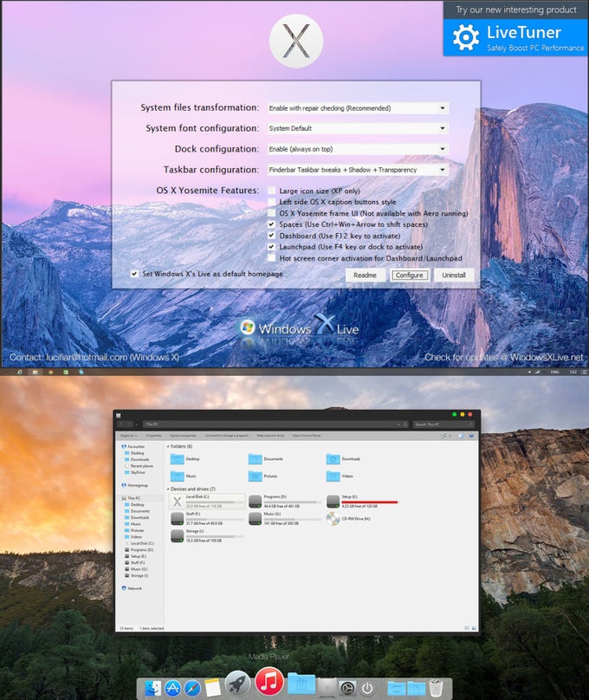
Task: Uncheck Set Windows X's Live as homepage
Action: tap(134, 274)
